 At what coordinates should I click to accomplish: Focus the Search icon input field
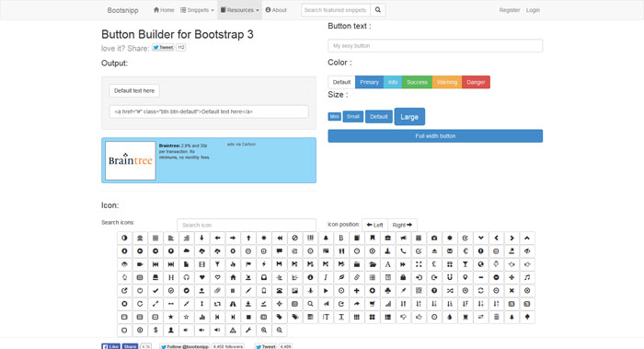[247, 225]
